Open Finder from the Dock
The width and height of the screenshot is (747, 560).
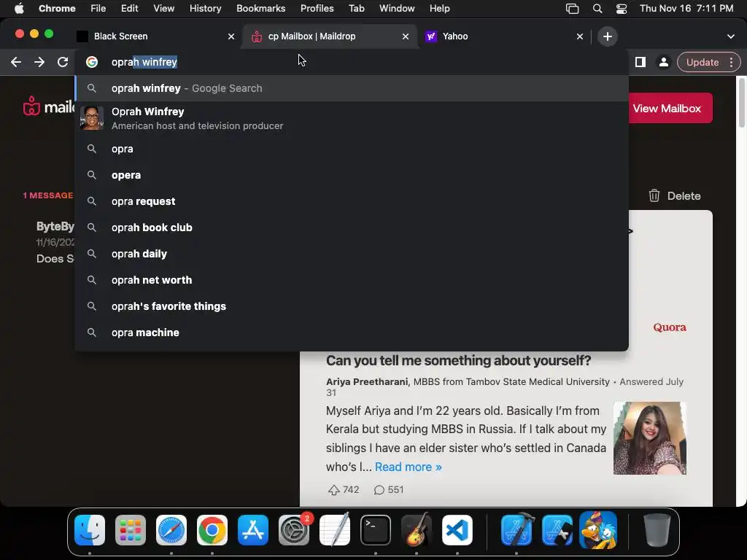[x=90, y=530]
